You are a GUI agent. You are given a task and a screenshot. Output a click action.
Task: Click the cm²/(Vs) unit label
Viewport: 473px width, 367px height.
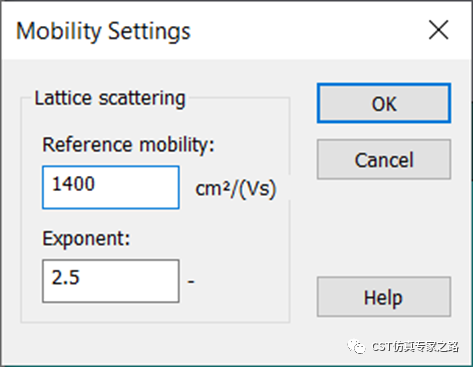(x=236, y=189)
